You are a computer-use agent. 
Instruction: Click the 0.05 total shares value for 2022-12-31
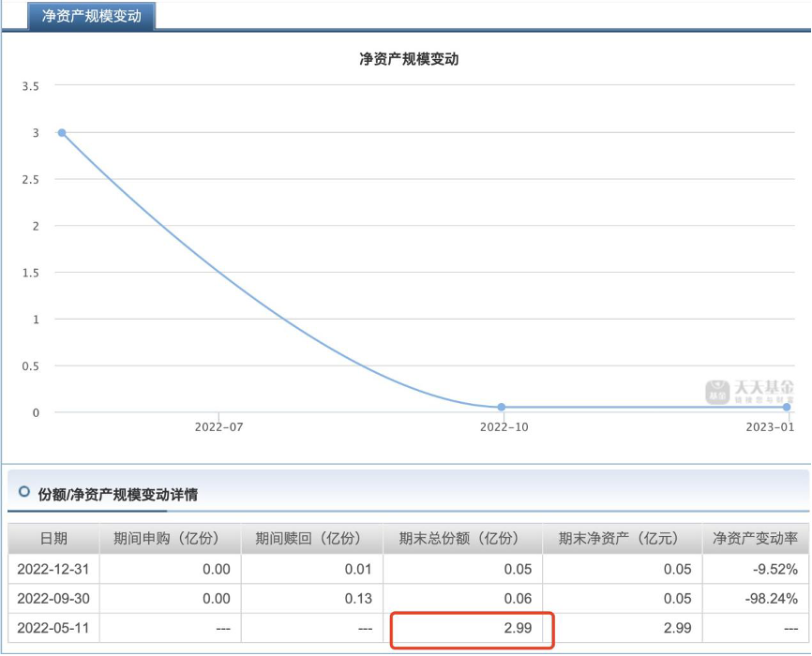518,570
